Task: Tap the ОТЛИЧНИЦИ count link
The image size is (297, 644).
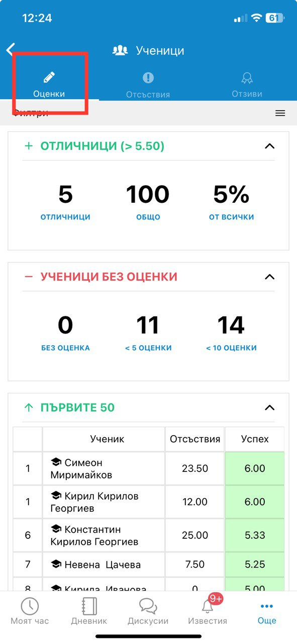Action: pyautogui.click(x=65, y=217)
